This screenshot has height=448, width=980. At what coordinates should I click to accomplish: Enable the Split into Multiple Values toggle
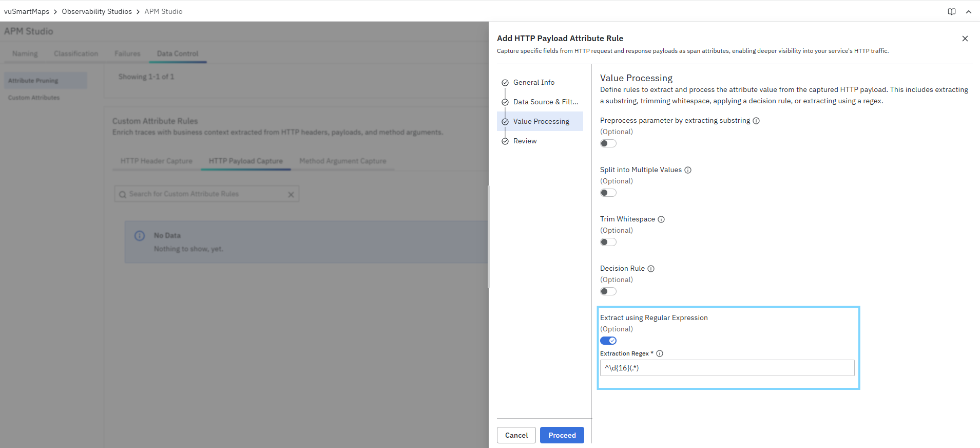(608, 193)
